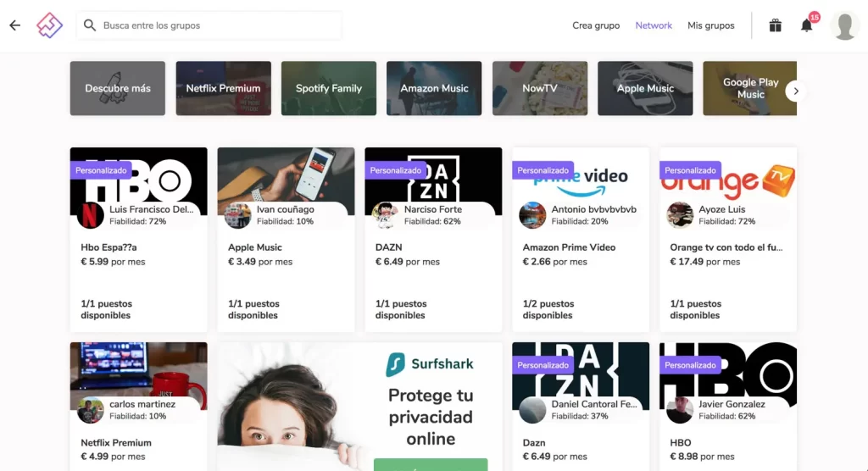868x471 pixels.
Task: Click Personalizado badge on Daniel Cantoral's card
Action: pyautogui.click(x=542, y=365)
